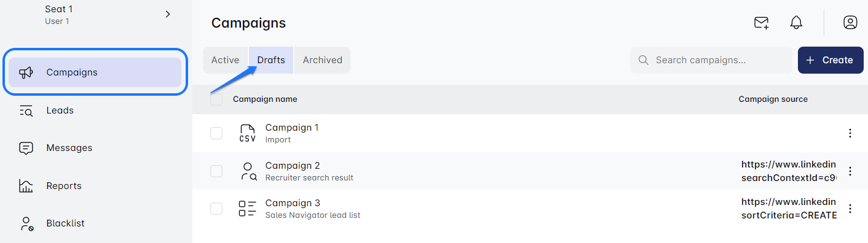Toggle the select-all checkbox in the table header
This screenshot has height=243, width=868.
(x=216, y=99)
